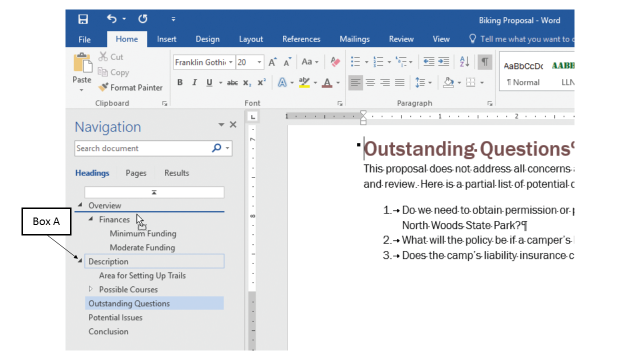The height and width of the screenshot is (360, 640).
Task: Open the File menu
Action: click(x=84, y=40)
